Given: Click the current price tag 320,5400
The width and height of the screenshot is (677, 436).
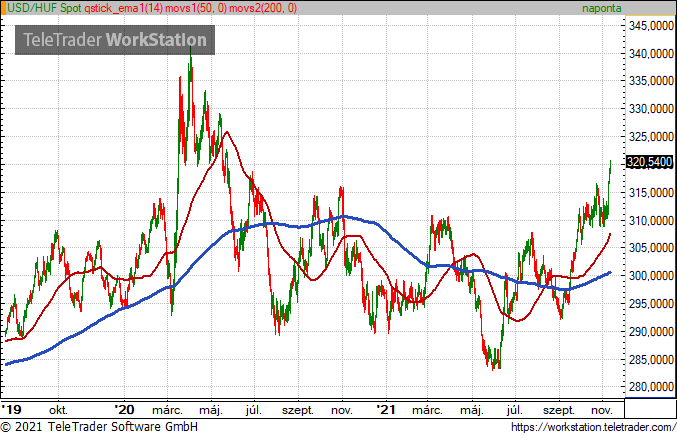Looking at the screenshot, I should pyautogui.click(x=650, y=162).
